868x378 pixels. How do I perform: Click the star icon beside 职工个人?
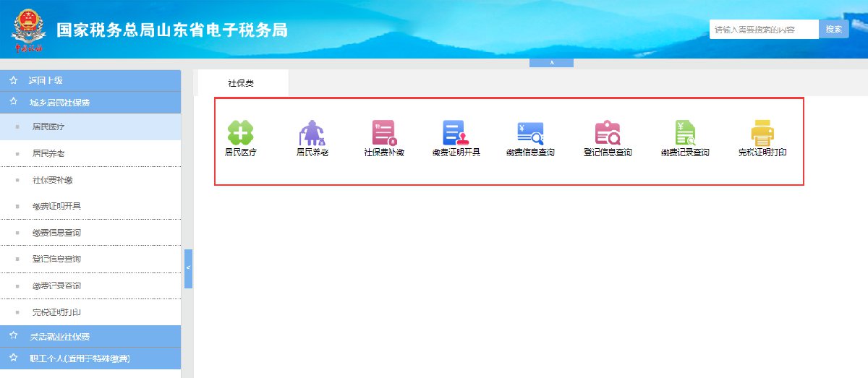point(13,358)
